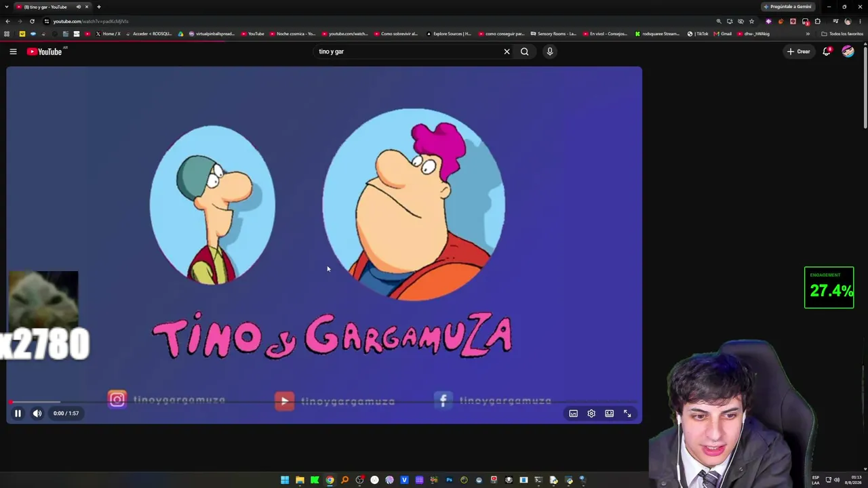Open the apps grid in bookmarks bar
The height and width of the screenshot is (488, 868).
point(7,34)
